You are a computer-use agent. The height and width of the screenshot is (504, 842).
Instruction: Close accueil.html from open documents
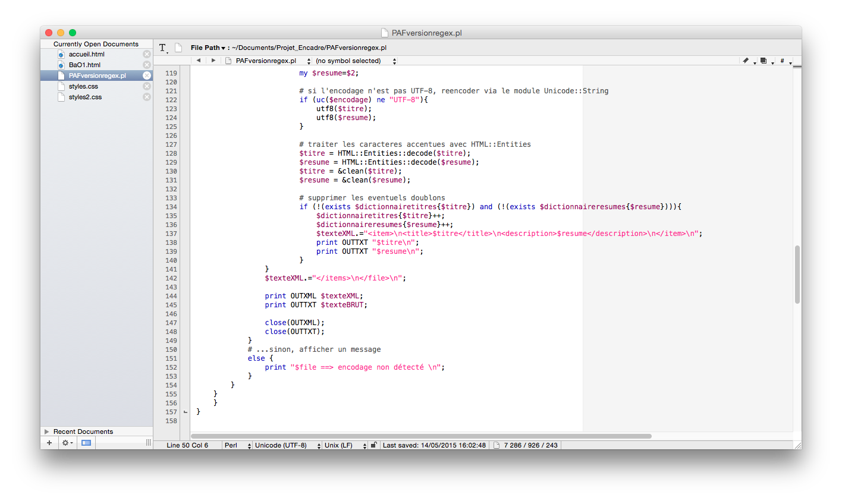tap(147, 54)
